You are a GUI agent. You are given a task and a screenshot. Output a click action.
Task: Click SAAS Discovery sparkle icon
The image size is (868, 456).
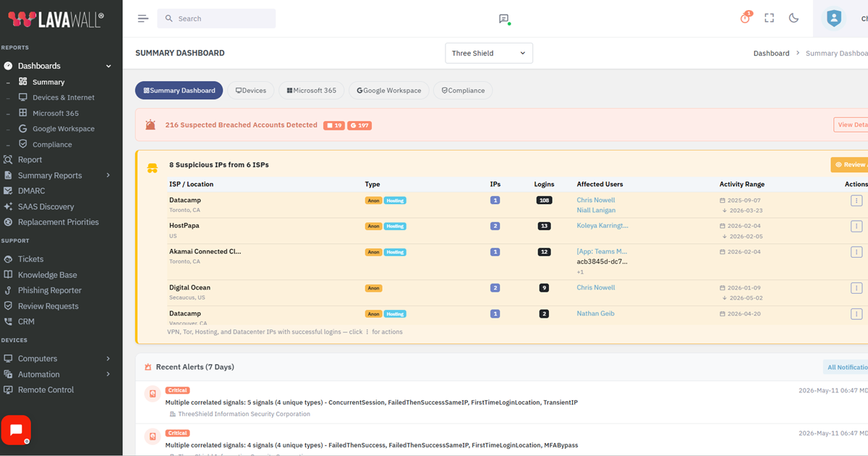pos(8,207)
